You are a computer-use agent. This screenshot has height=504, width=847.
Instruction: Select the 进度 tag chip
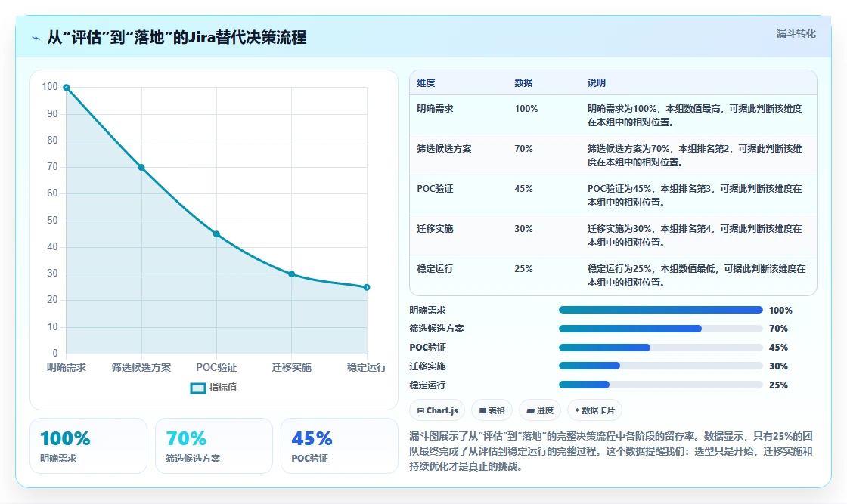pos(540,410)
